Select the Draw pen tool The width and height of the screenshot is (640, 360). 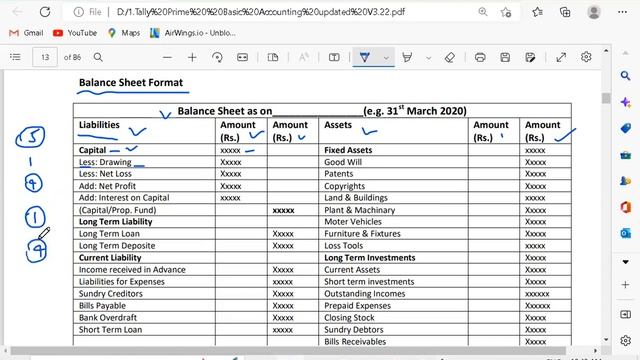[365, 58]
